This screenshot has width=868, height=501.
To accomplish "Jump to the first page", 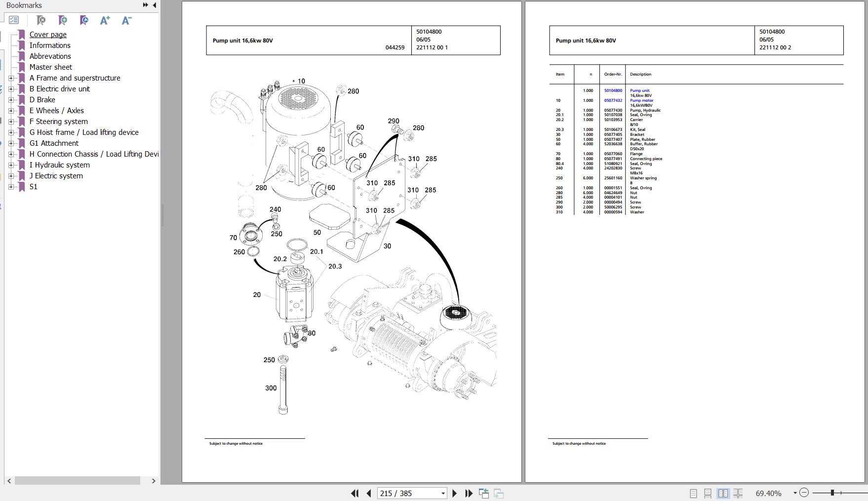I will [x=355, y=493].
